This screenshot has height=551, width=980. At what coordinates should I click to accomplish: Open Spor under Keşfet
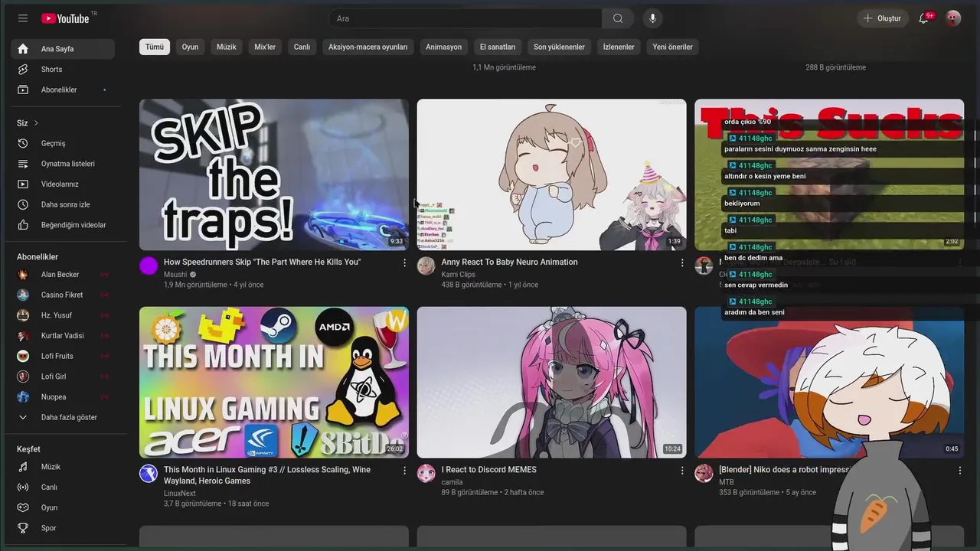pos(63,528)
